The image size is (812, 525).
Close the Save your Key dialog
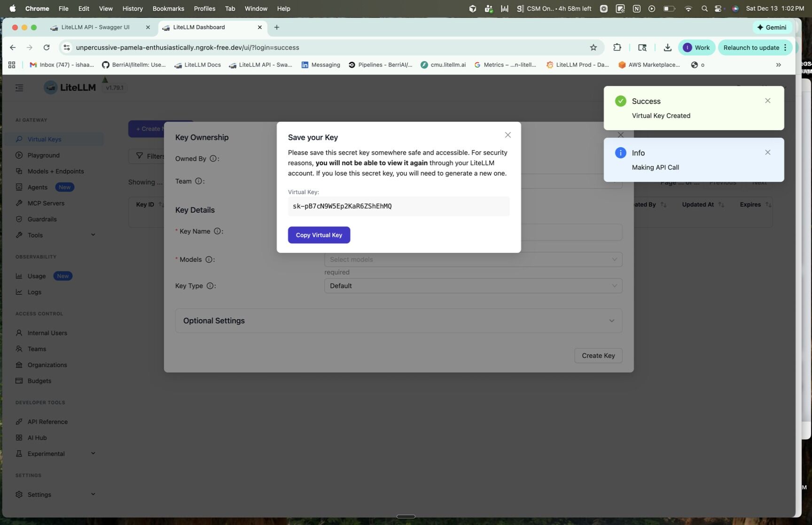(507, 135)
